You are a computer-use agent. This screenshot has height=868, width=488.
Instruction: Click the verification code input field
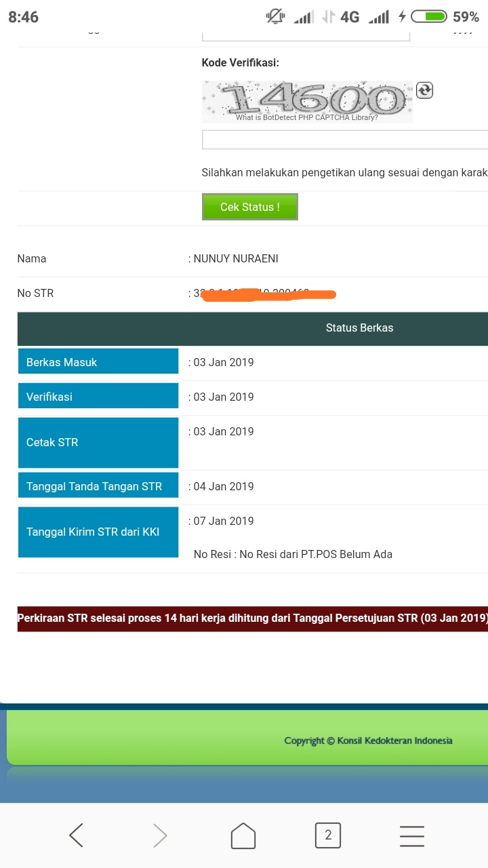tap(339, 139)
